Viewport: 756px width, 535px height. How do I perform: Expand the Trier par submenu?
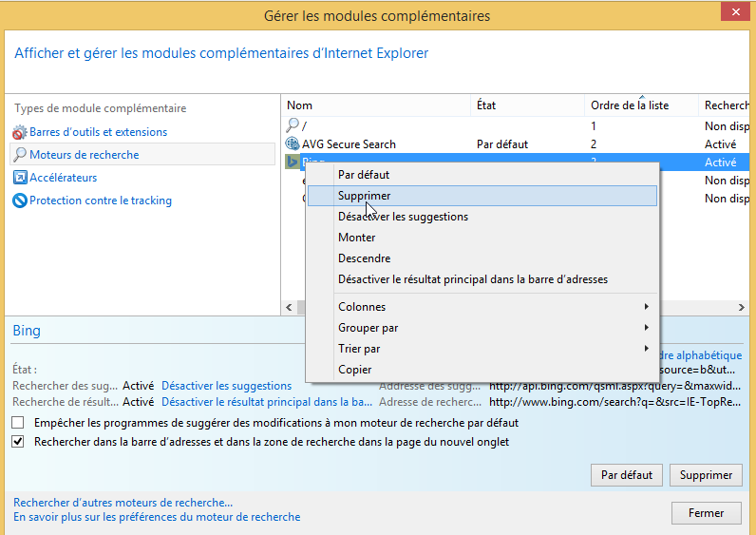pos(482,349)
